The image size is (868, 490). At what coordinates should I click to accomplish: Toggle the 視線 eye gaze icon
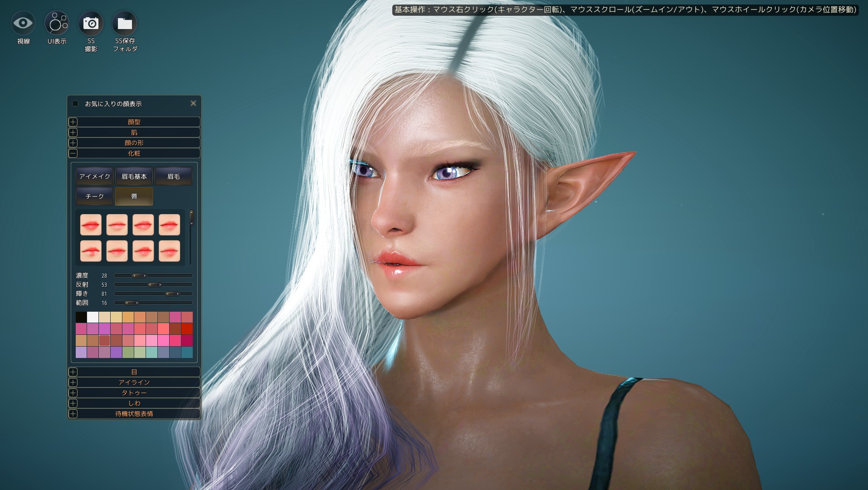(23, 23)
